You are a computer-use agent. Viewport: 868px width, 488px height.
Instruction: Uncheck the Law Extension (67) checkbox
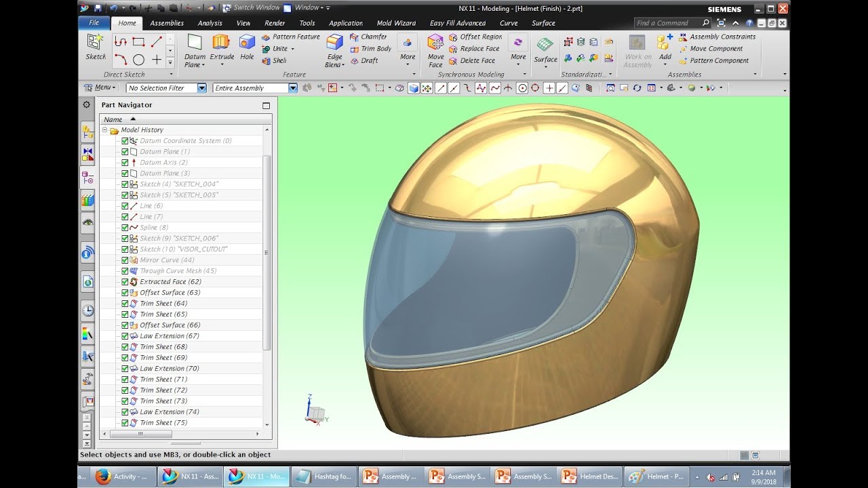click(x=125, y=336)
